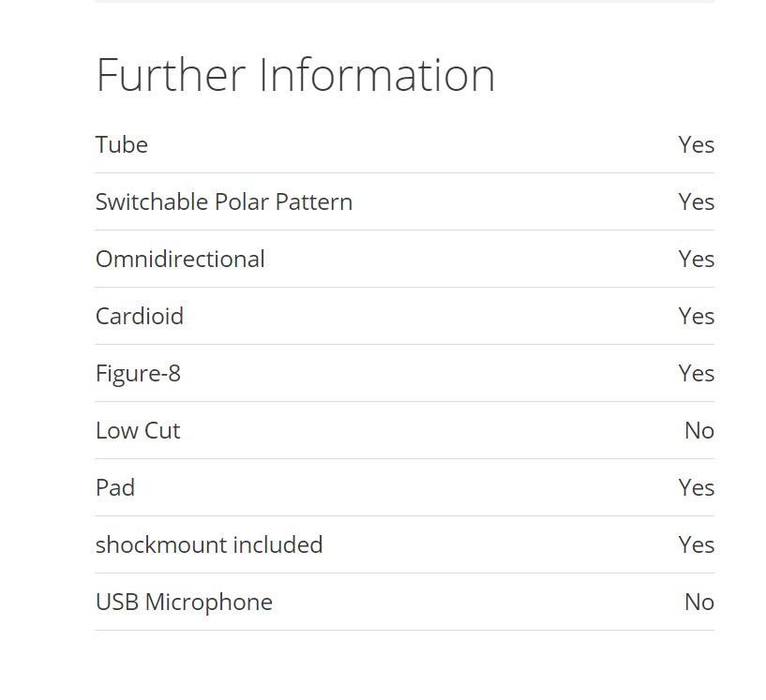Click Yes value in Cardioid row

click(x=696, y=316)
